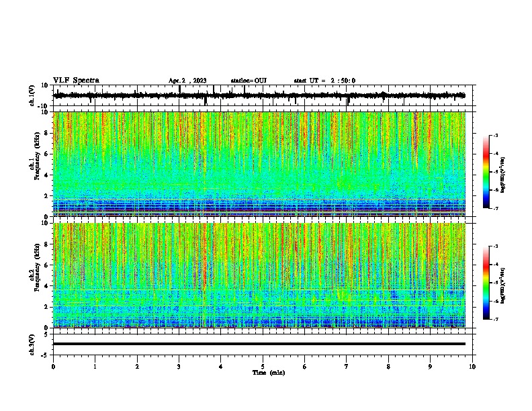Click the time axis tick label "10"

(472, 367)
